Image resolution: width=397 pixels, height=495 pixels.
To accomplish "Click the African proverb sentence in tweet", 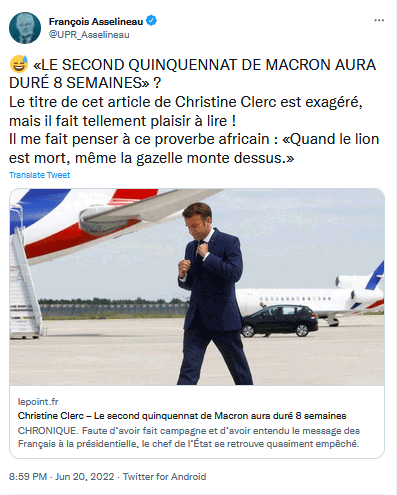I will (x=194, y=148).
